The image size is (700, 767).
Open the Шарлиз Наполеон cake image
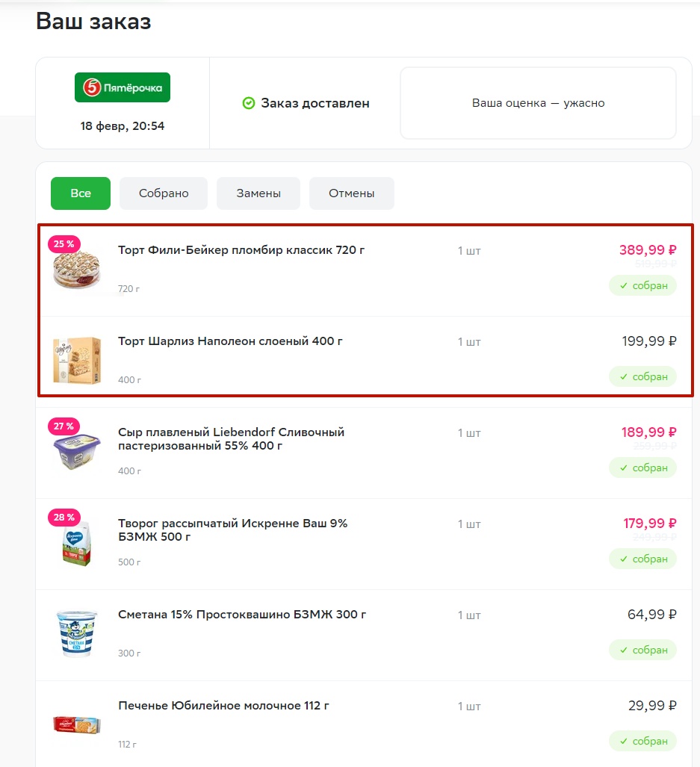(77, 360)
